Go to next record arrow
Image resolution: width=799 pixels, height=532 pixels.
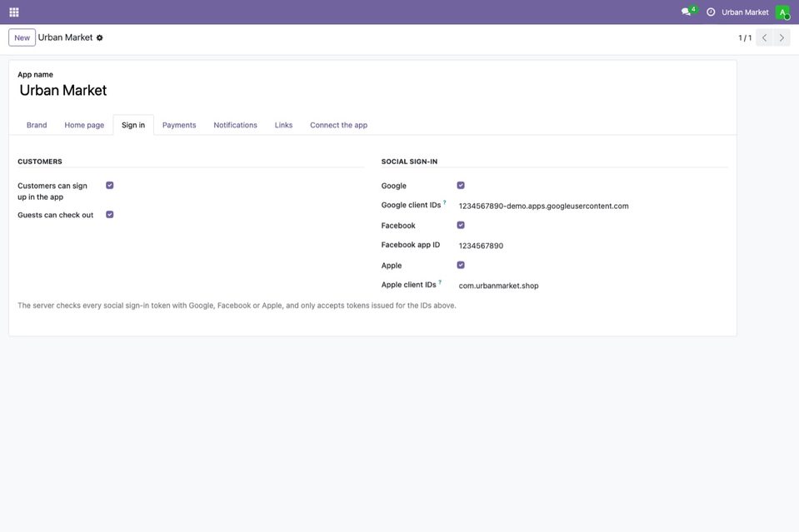pos(782,37)
